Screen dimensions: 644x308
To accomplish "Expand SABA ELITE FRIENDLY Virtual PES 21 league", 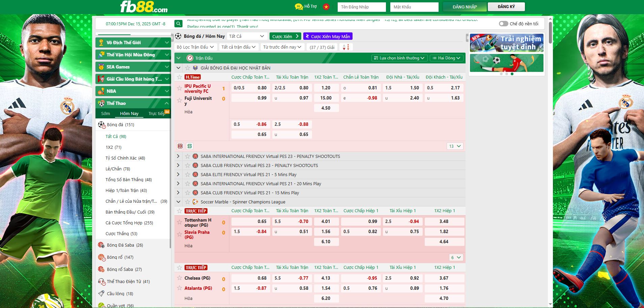I will [178, 174].
